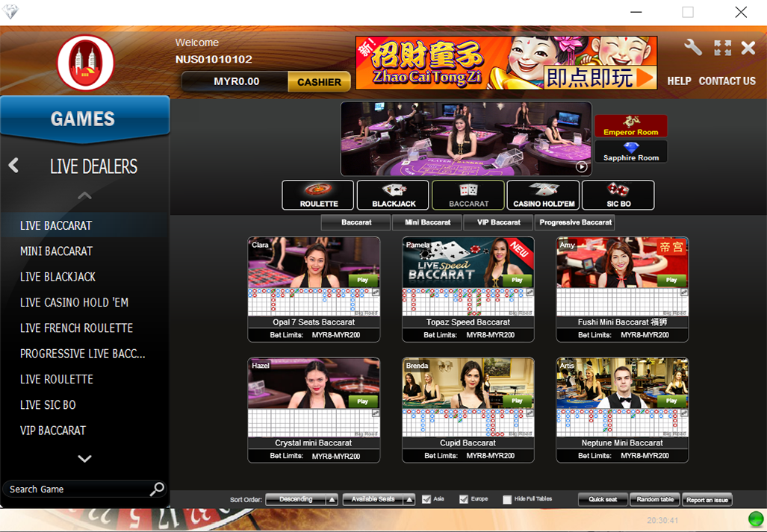
Task: Select Live Sic Bo in sidebar
Action: coord(48,404)
